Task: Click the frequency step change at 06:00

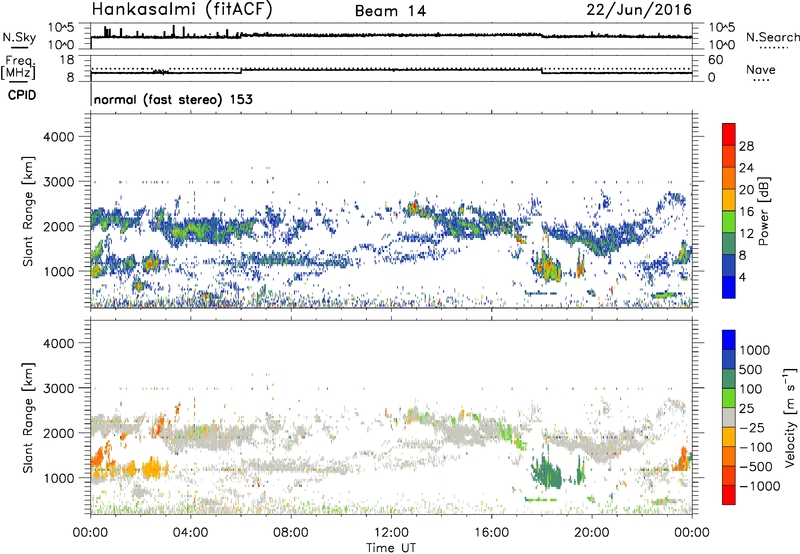Action: (x=241, y=70)
